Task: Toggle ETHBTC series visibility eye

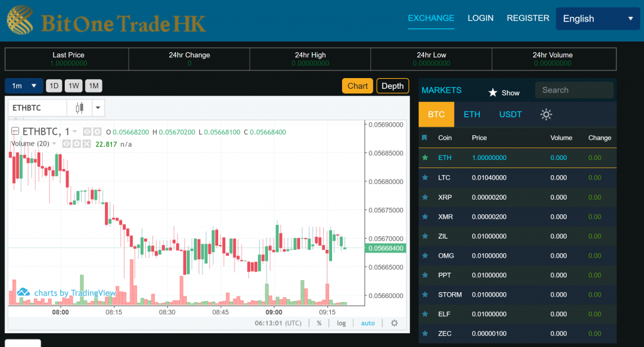Action: pyautogui.click(x=87, y=132)
